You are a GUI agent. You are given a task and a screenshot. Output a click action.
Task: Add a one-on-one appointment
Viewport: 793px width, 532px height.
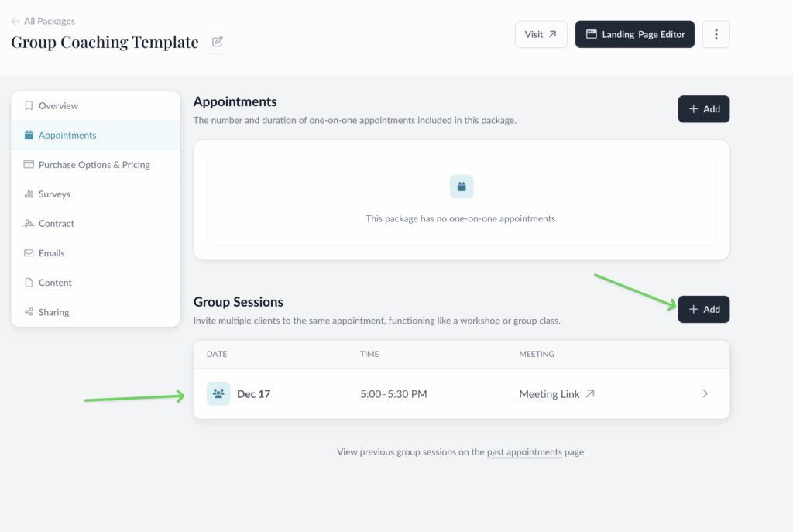703,109
